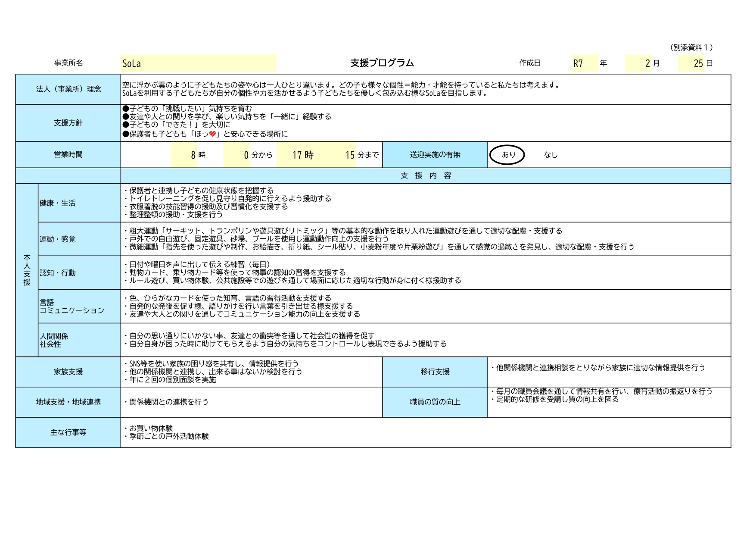Click the line 定期的な研修を受講し質の向上を図る

[x=554, y=400]
